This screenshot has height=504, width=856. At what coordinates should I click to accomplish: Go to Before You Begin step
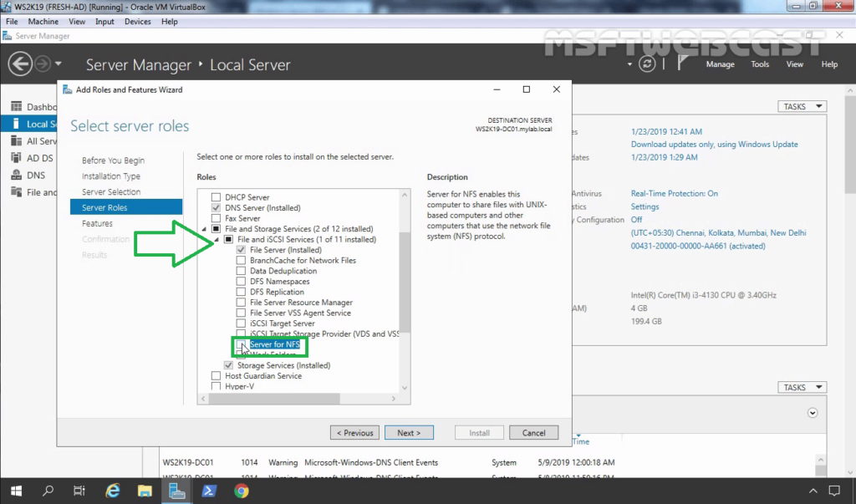point(113,160)
